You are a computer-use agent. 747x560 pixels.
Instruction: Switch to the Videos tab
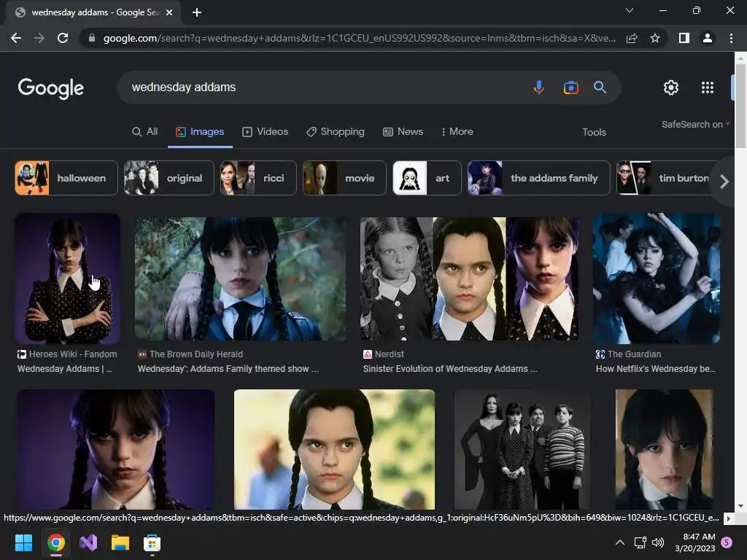coord(266,132)
